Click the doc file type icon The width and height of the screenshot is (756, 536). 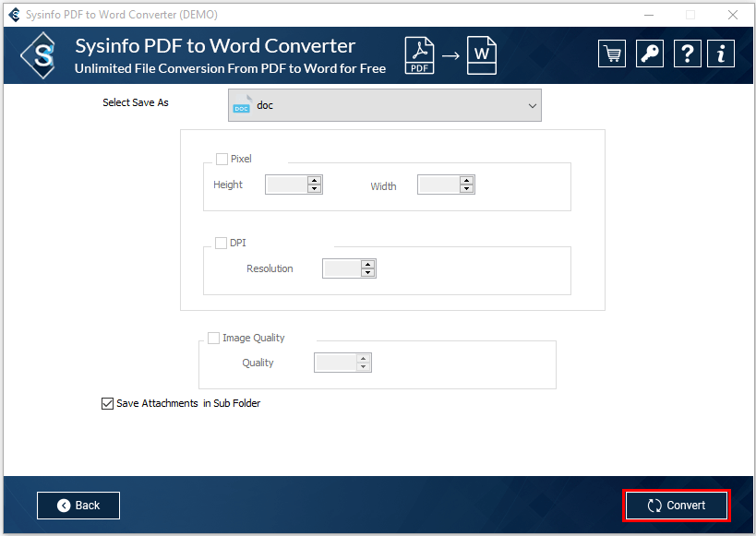point(242,106)
